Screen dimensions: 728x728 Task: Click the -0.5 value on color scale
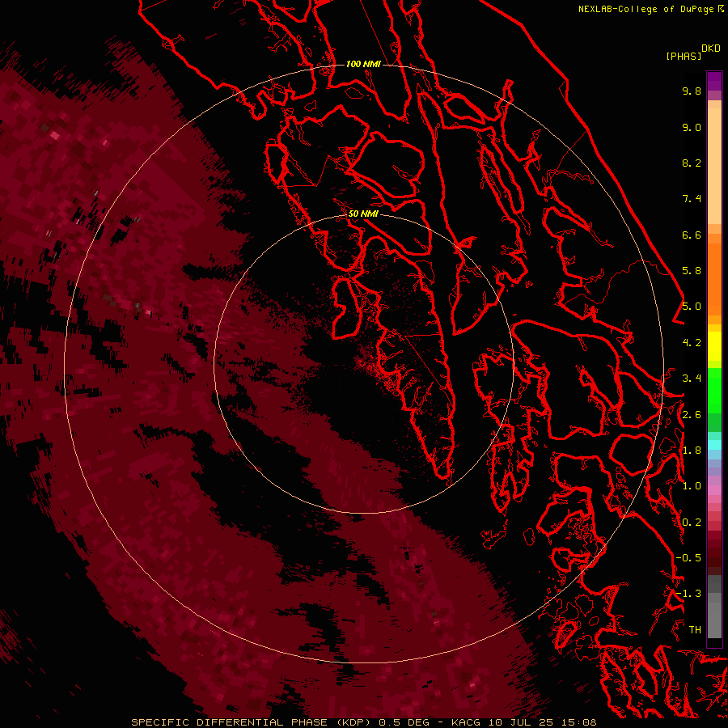[688, 558]
